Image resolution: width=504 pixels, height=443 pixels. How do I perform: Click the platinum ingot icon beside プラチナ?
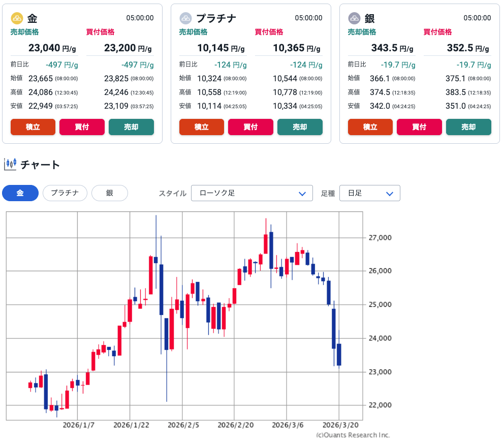tap(185, 18)
